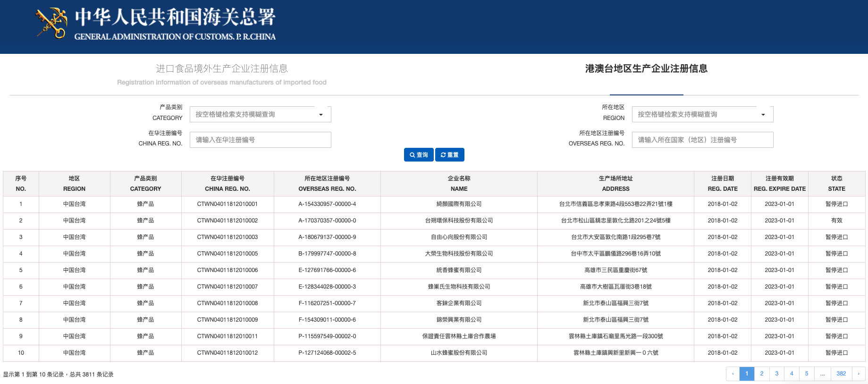868x384 pixels.
Task: Click the pagination ellipsis
Action: 823,374
